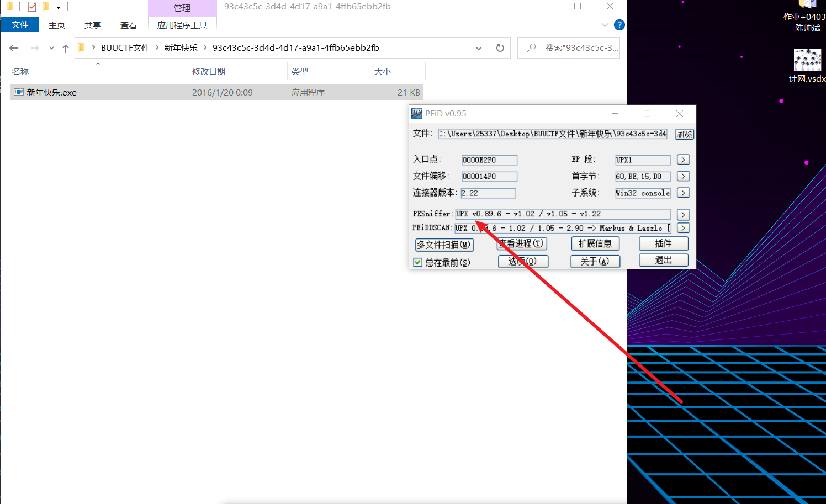Click the quick access properties checkmark icon
The height and width of the screenshot is (504, 826).
pos(31,7)
